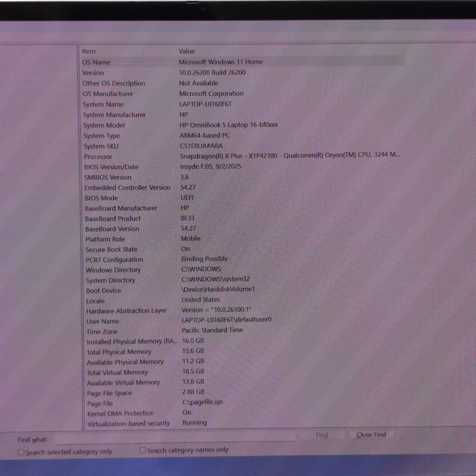Screen dimensions: 476x476
Task: Select the Virtualization-based security row
Action: coord(128,424)
